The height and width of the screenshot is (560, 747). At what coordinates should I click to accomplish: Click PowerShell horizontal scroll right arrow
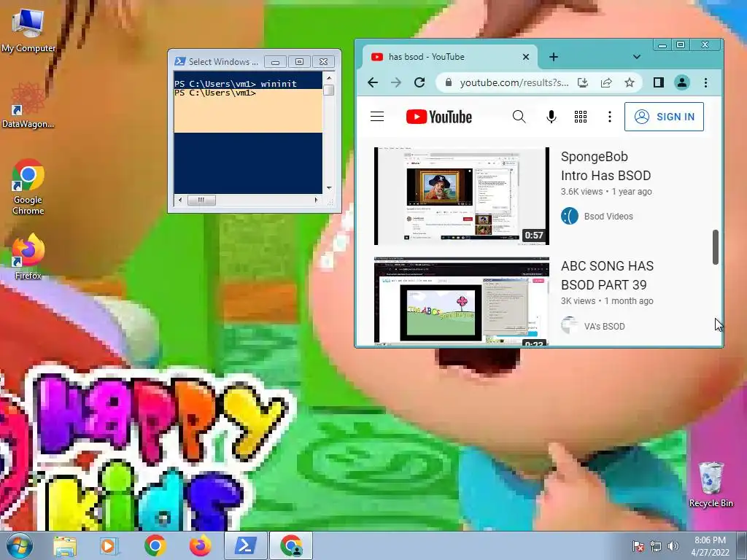pos(317,200)
